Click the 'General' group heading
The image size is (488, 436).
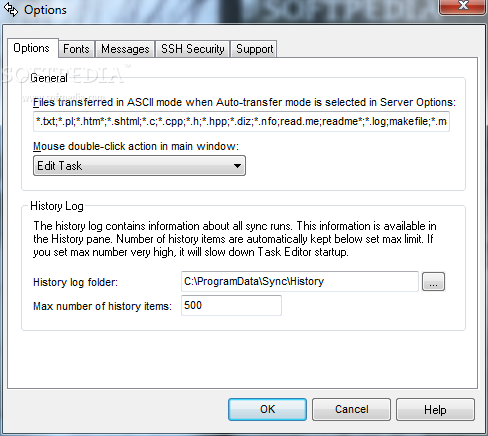click(x=49, y=78)
